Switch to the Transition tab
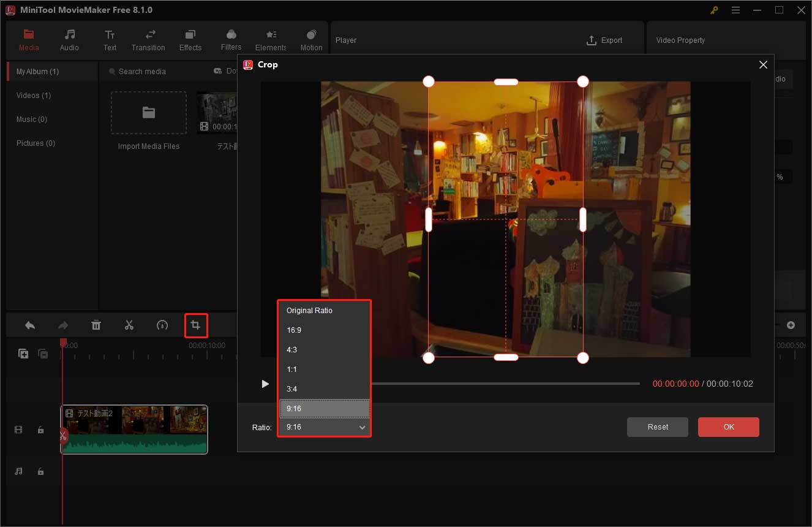Viewport: 812px width, 527px height. (148, 40)
